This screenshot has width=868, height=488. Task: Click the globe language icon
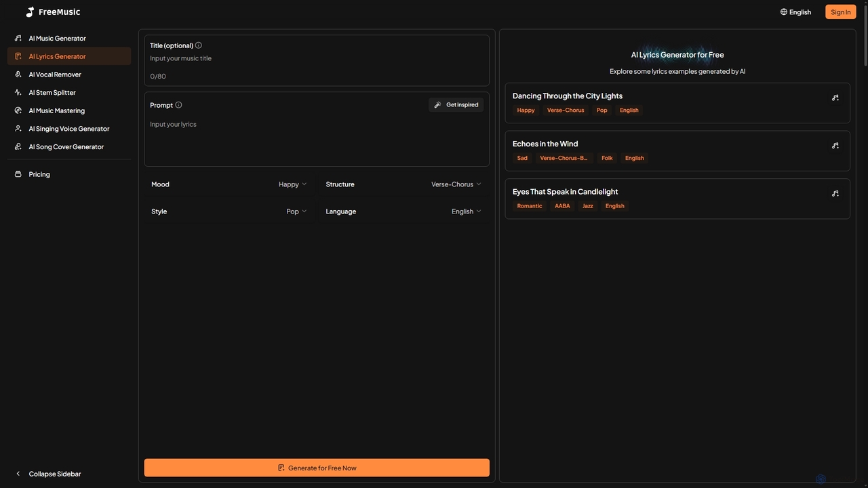[x=784, y=12]
